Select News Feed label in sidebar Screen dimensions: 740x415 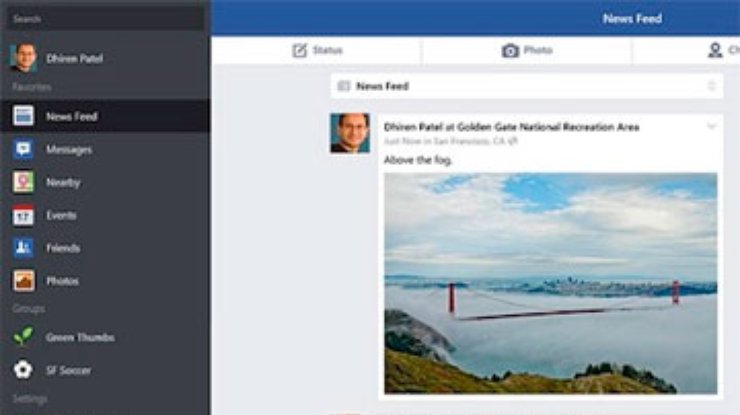[72, 117]
